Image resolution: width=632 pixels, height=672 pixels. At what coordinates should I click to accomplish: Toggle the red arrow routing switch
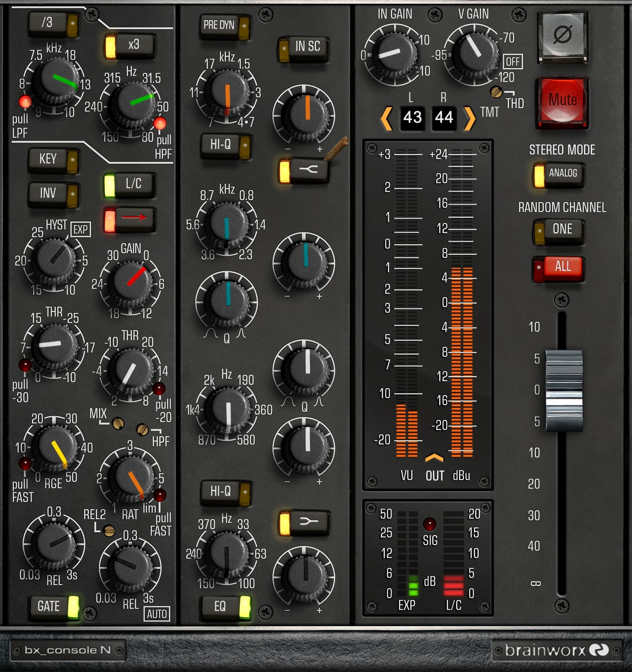coord(130,220)
